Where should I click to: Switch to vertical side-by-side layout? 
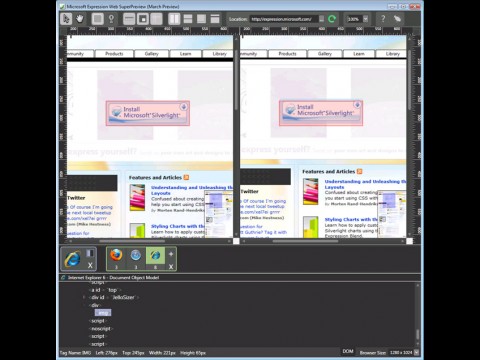[x=174, y=19]
